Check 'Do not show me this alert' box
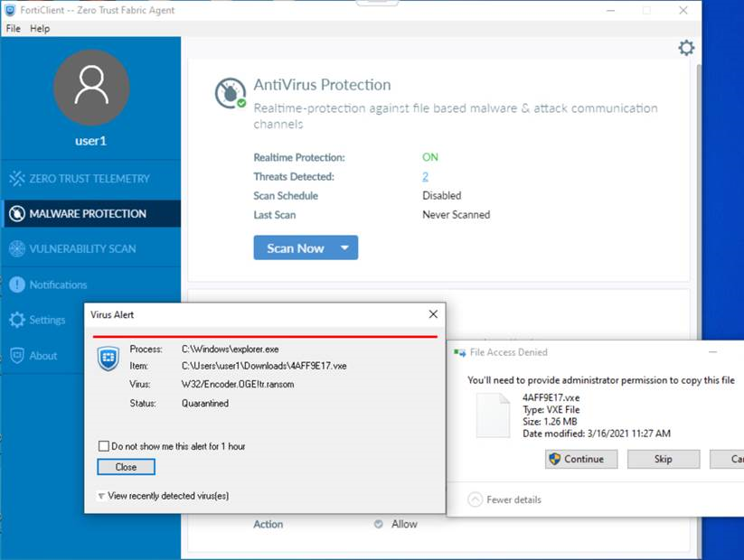Viewport: 744px width, 560px height. (x=103, y=445)
